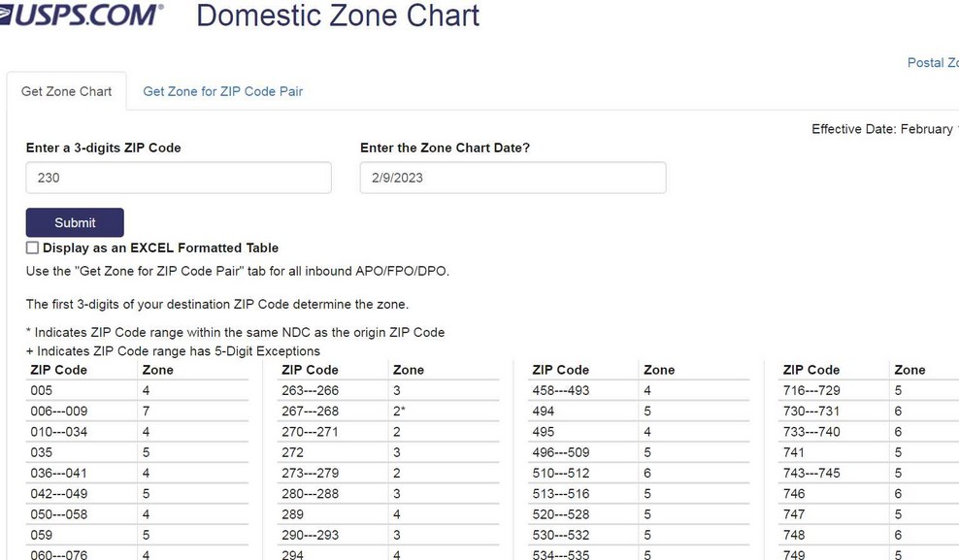Click the Display as an EXCEL Formatted Table label
The height and width of the screenshot is (560, 959).
click(x=161, y=247)
